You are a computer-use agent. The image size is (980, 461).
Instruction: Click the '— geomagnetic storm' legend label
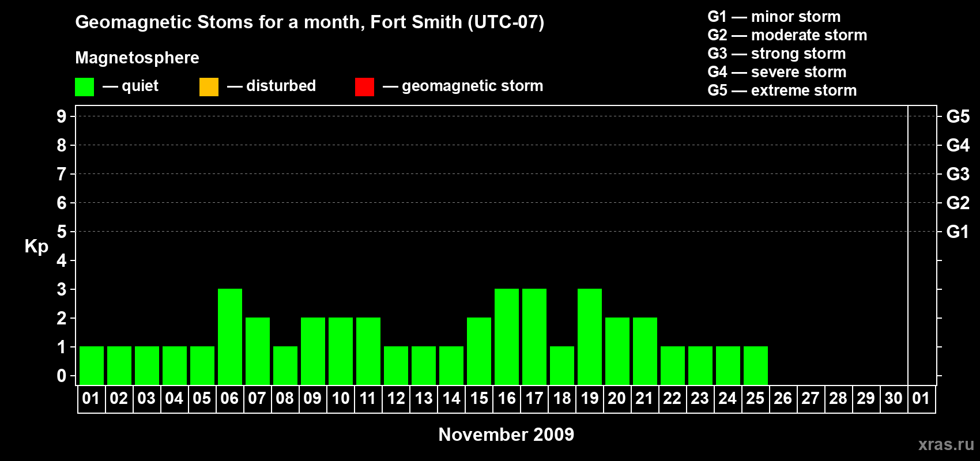click(x=463, y=86)
